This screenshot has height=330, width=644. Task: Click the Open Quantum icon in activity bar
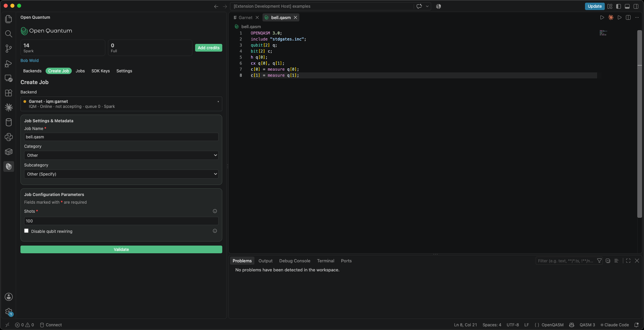tap(8, 167)
